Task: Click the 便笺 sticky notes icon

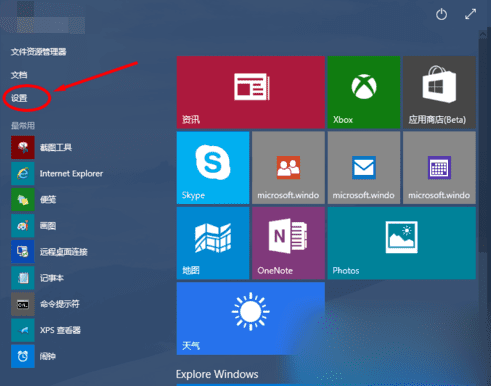Action: coord(23,200)
